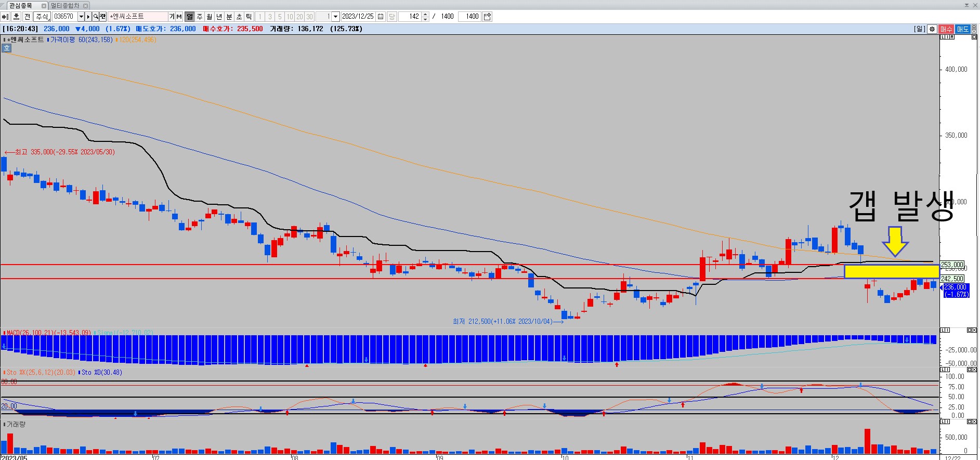
Task: Click the data count field showing 1400
Action: (469, 17)
